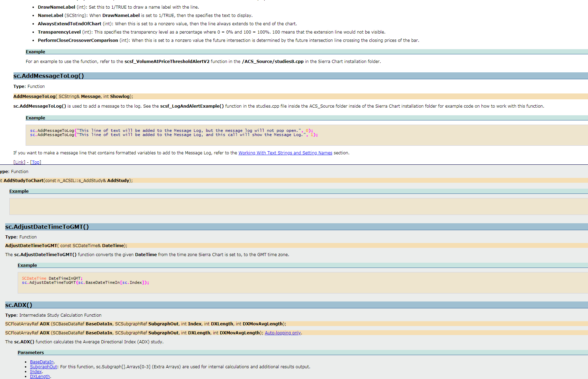This screenshot has width=588, height=379.
Task: Click the scsf_VolumeAtPriceThresholdAlertV2 function name
Action: [167, 62]
